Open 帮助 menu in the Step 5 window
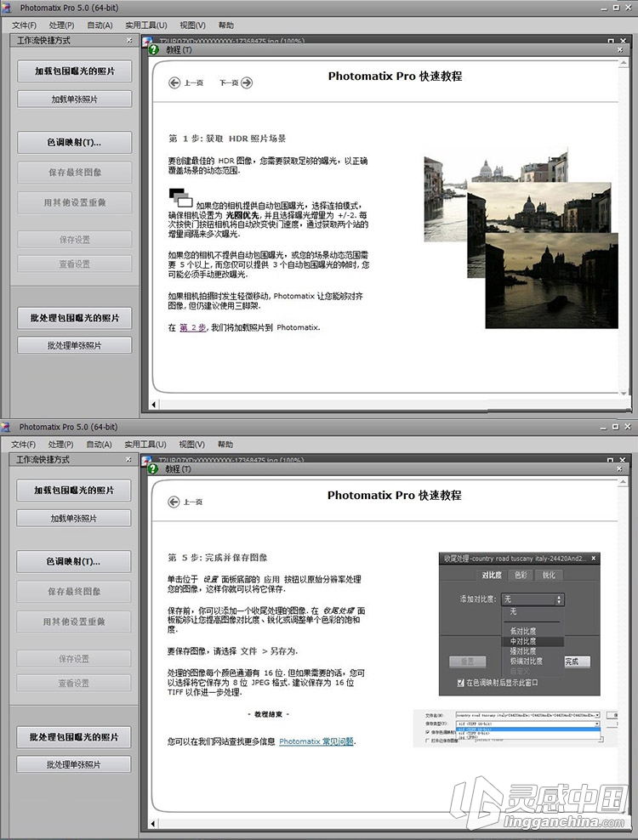638x840 pixels. 225,444
